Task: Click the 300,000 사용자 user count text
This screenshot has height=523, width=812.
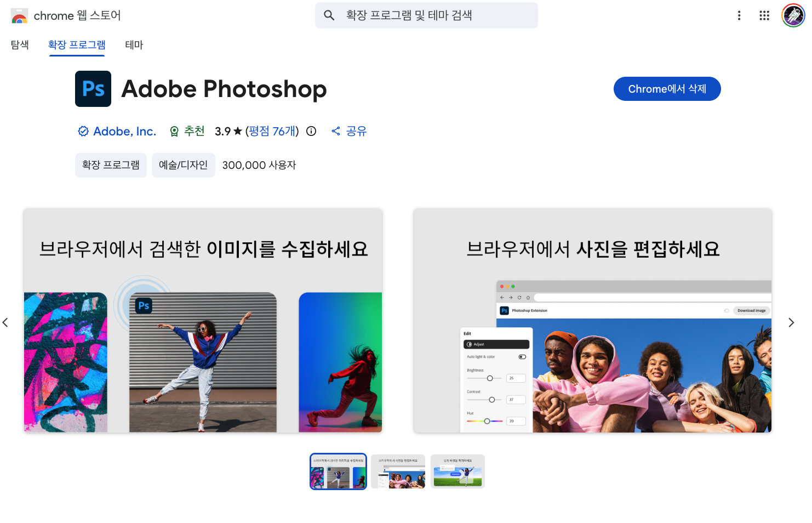Action: tap(259, 165)
